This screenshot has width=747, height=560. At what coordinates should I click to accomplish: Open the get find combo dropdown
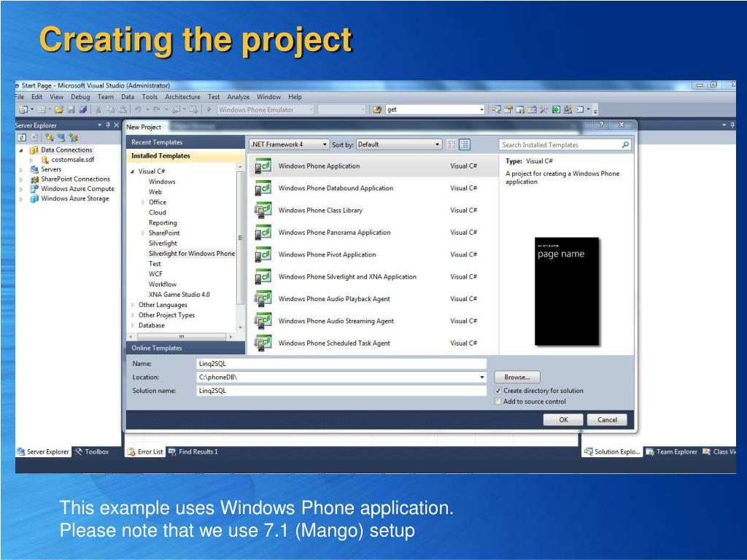[481, 109]
